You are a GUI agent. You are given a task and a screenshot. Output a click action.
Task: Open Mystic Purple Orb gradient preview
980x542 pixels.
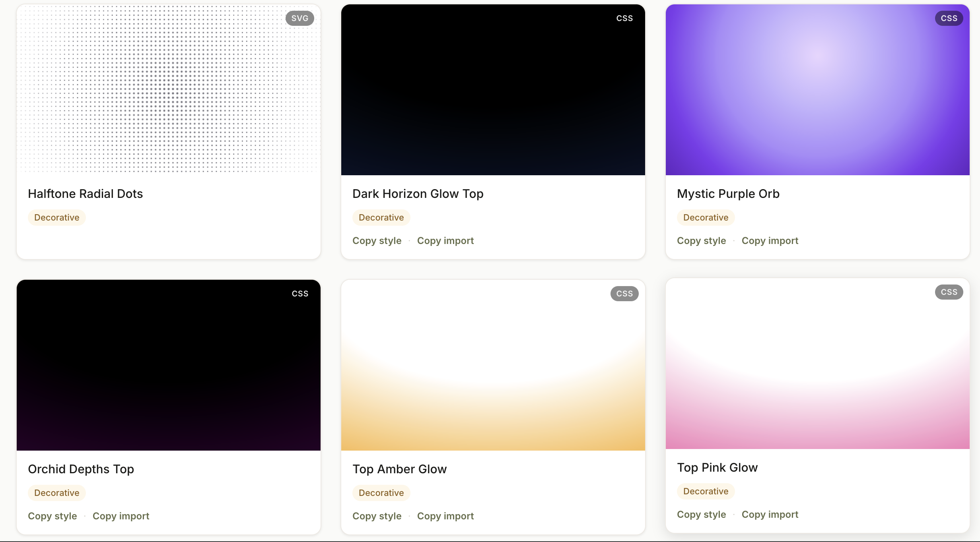coord(817,90)
